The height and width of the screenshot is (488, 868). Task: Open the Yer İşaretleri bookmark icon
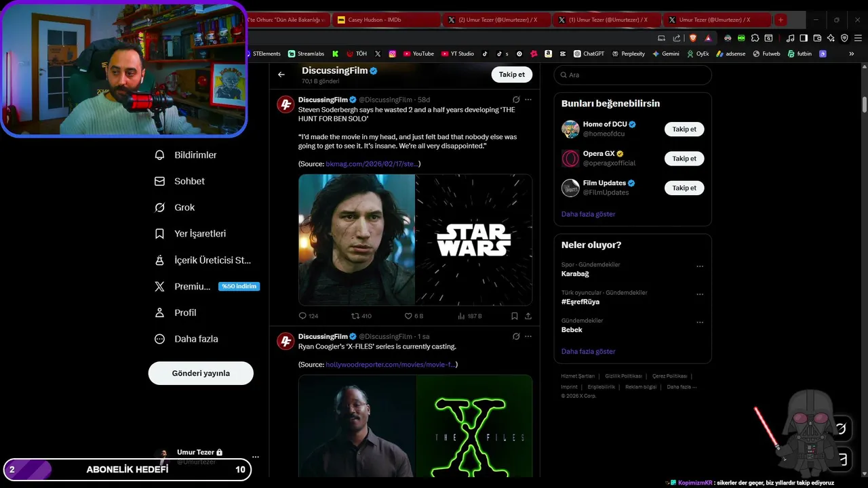(x=159, y=234)
